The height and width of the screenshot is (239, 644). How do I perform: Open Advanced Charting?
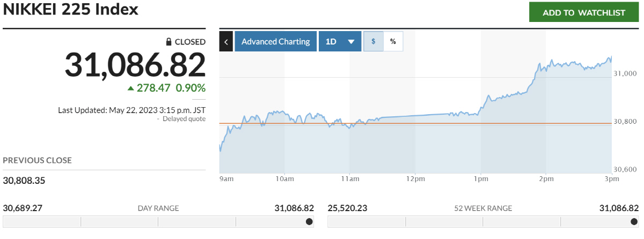point(275,41)
